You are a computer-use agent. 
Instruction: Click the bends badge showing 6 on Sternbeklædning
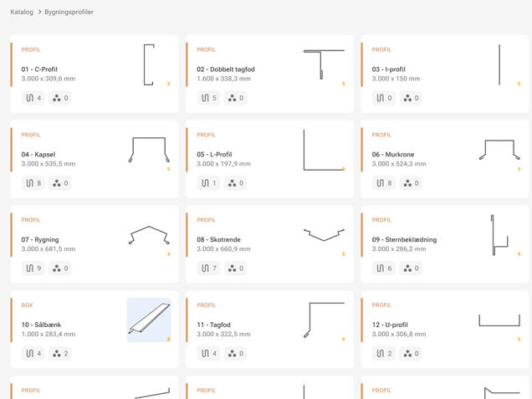point(384,269)
